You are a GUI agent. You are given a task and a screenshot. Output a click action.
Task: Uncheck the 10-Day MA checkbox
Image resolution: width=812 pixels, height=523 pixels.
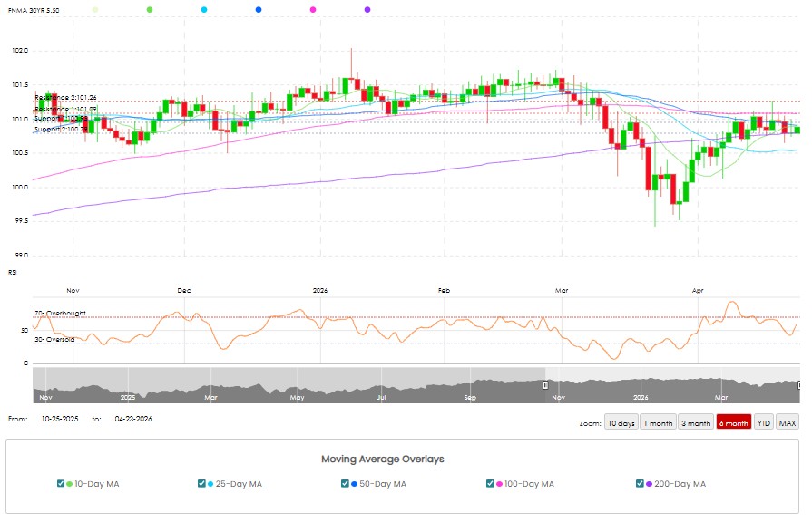(x=61, y=484)
